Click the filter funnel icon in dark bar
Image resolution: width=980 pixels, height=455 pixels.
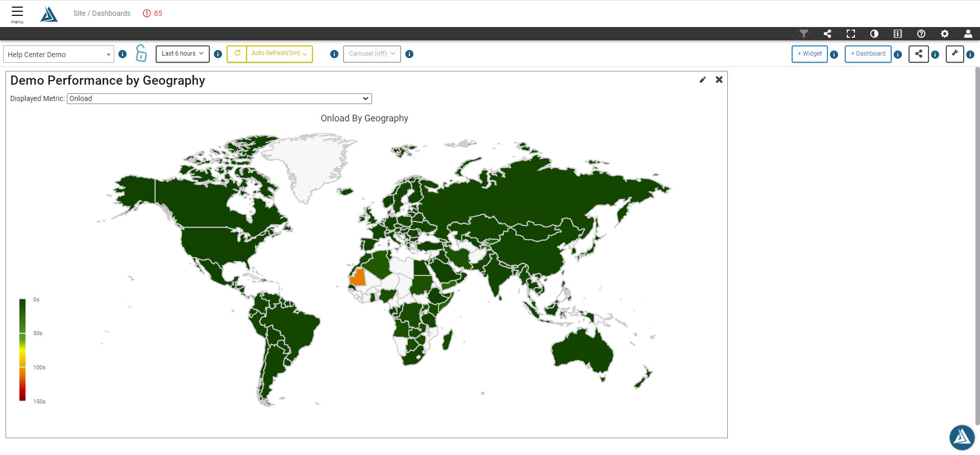click(804, 34)
